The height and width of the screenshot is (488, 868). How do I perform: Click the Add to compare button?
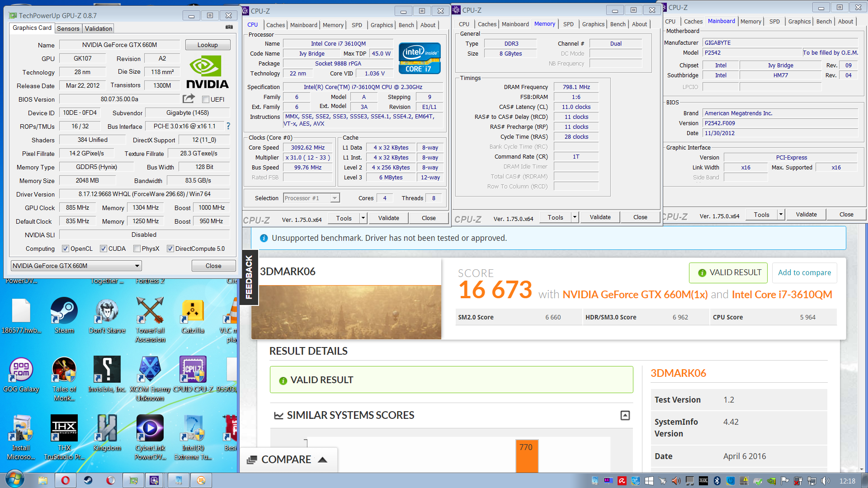tap(804, 273)
